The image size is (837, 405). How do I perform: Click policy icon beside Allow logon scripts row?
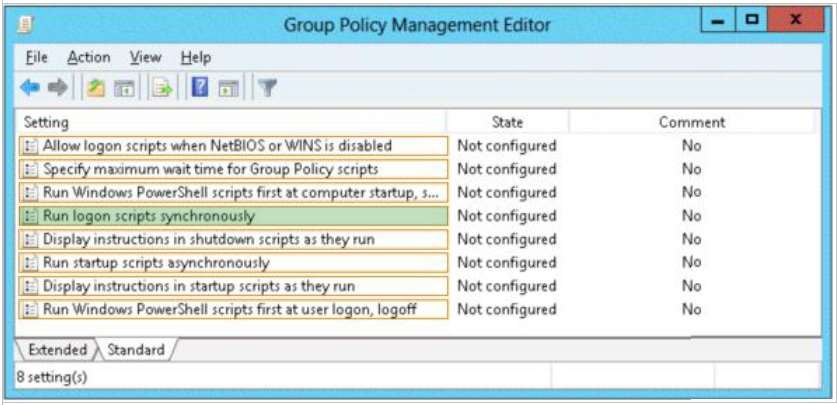[x=30, y=146]
